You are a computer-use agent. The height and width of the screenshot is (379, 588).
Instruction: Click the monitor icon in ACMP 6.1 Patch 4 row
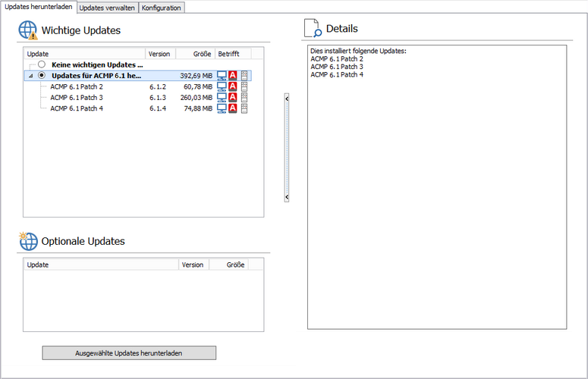tap(222, 108)
